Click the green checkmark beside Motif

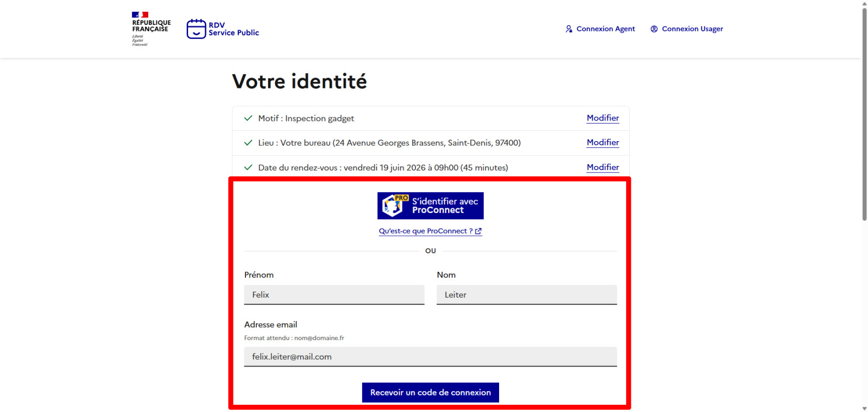tap(248, 118)
